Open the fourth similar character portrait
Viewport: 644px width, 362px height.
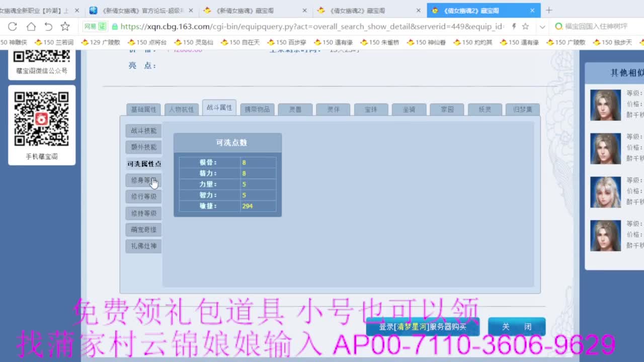(605, 236)
